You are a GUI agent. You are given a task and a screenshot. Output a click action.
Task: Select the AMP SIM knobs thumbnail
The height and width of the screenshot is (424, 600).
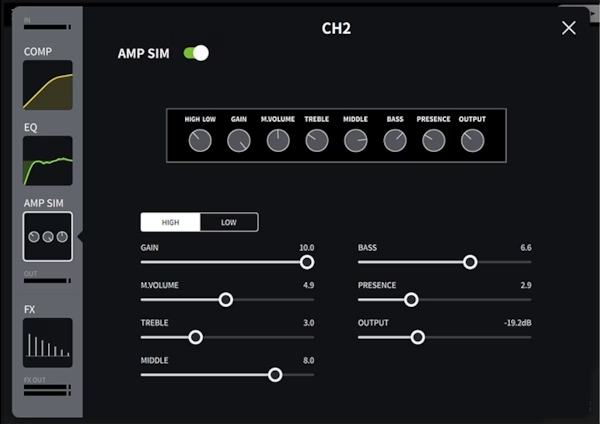click(x=48, y=236)
